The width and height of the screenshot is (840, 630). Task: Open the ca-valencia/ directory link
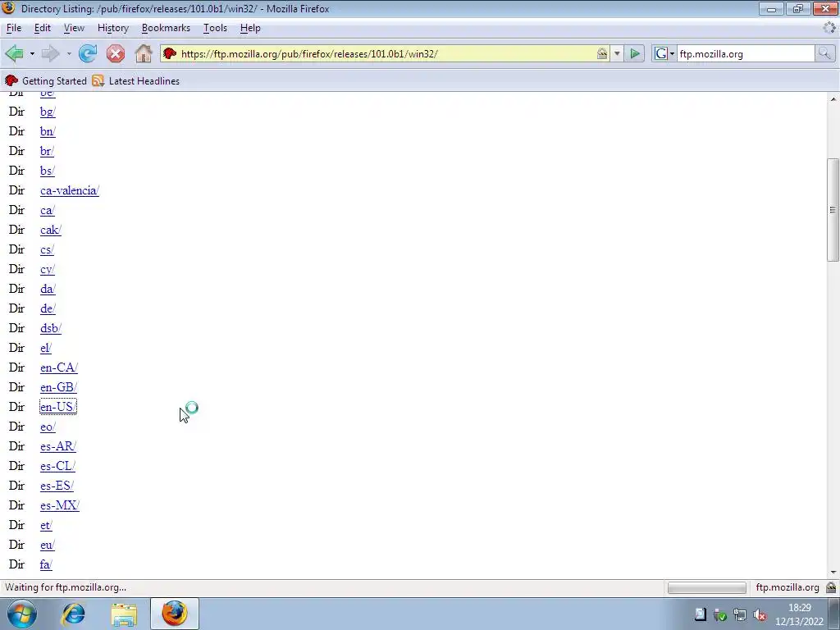tap(70, 190)
